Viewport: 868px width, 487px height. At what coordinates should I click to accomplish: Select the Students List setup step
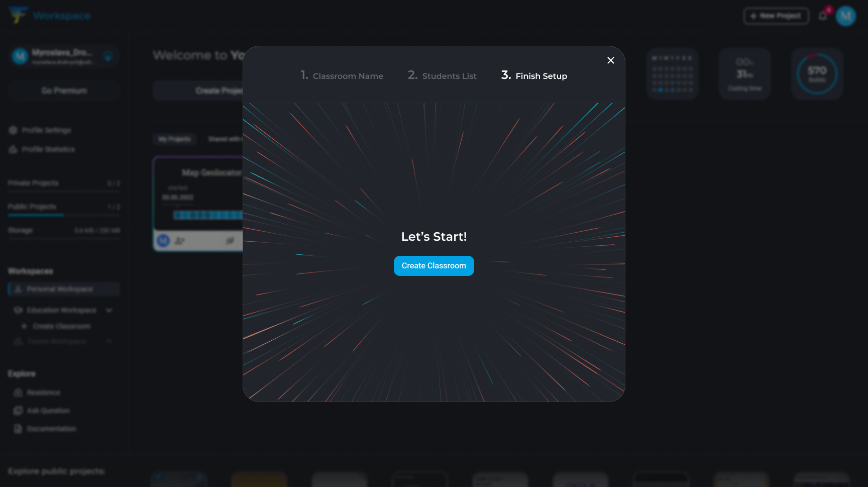point(442,75)
